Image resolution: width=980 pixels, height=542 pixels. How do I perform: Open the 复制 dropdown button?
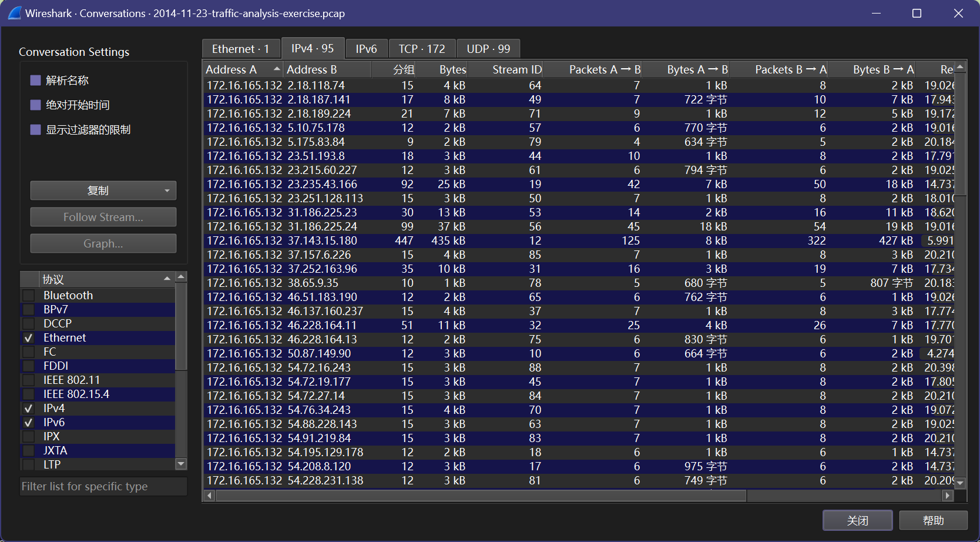103,190
